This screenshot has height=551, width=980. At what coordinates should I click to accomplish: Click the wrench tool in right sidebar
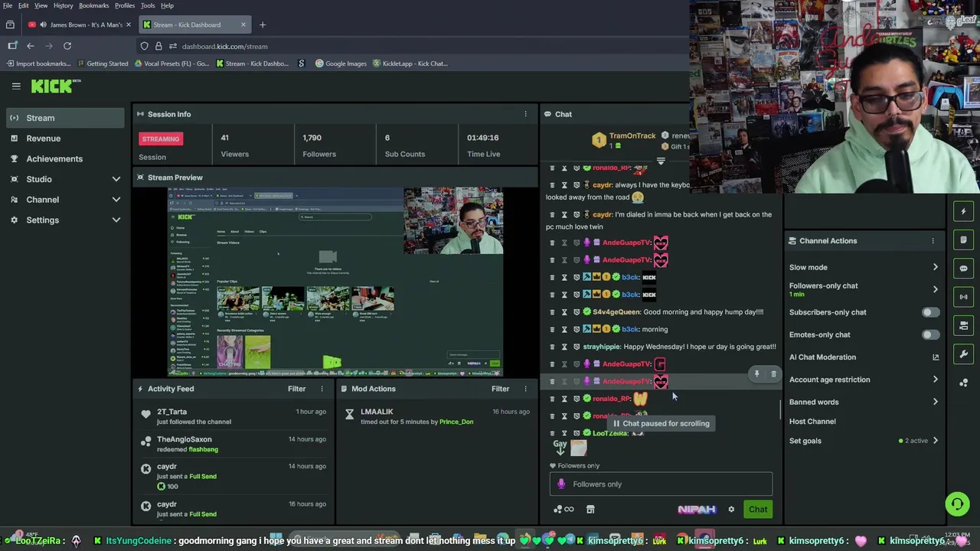pyautogui.click(x=964, y=354)
